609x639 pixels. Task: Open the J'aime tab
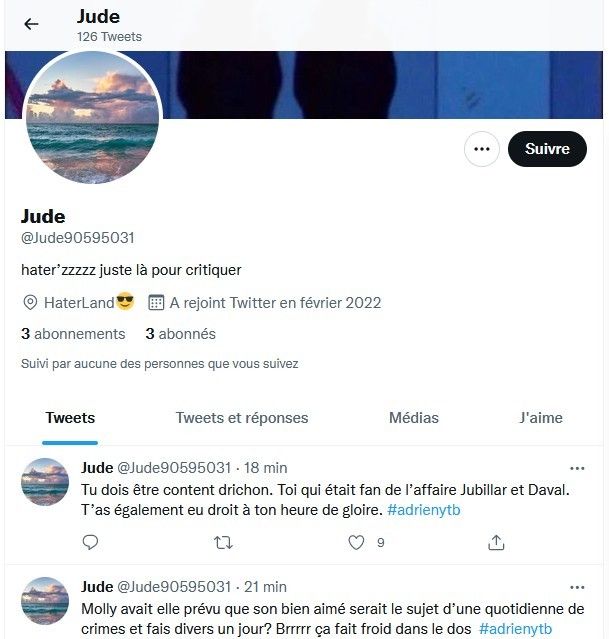[541, 418]
